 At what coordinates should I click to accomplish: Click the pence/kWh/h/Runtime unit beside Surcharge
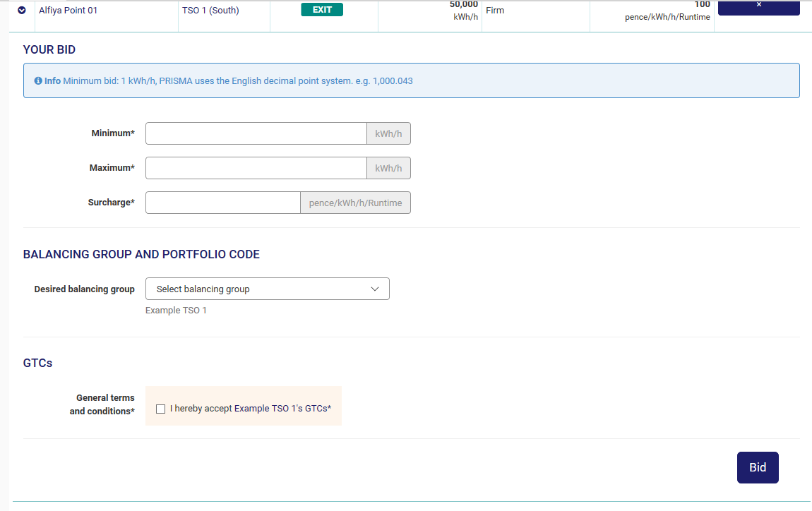tap(355, 203)
